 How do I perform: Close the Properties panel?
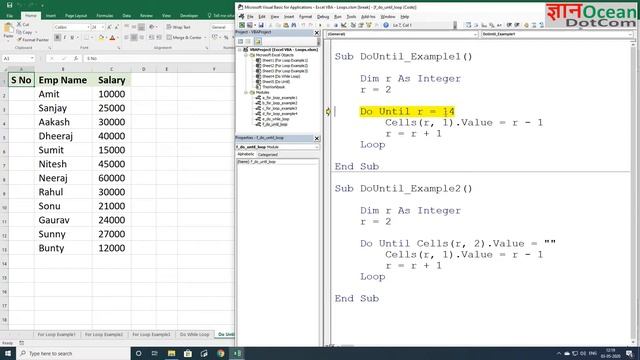point(317,138)
